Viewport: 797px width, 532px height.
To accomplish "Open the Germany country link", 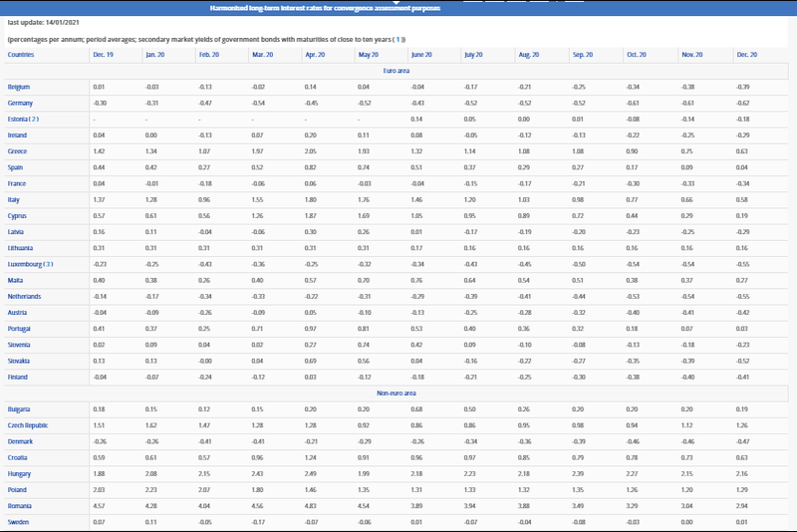I will (x=21, y=103).
